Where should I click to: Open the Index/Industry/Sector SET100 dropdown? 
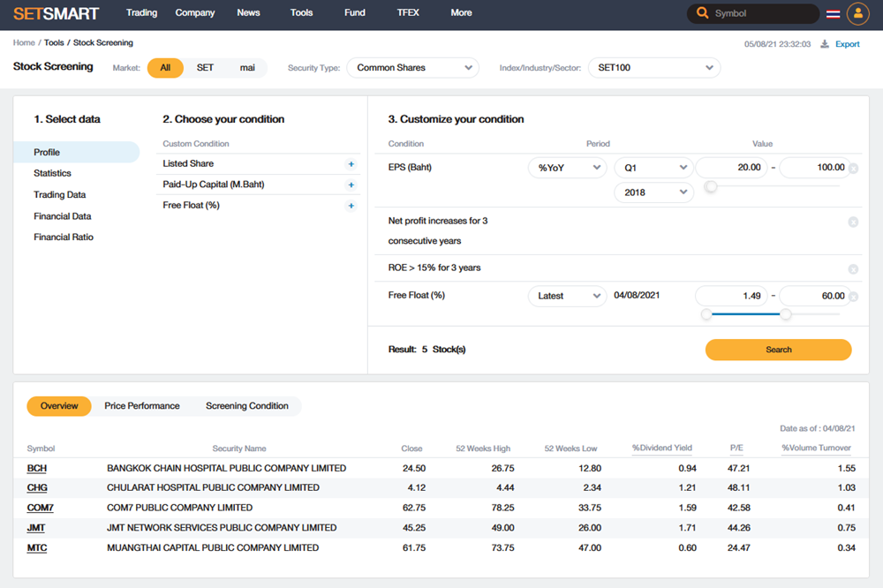coord(654,68)
